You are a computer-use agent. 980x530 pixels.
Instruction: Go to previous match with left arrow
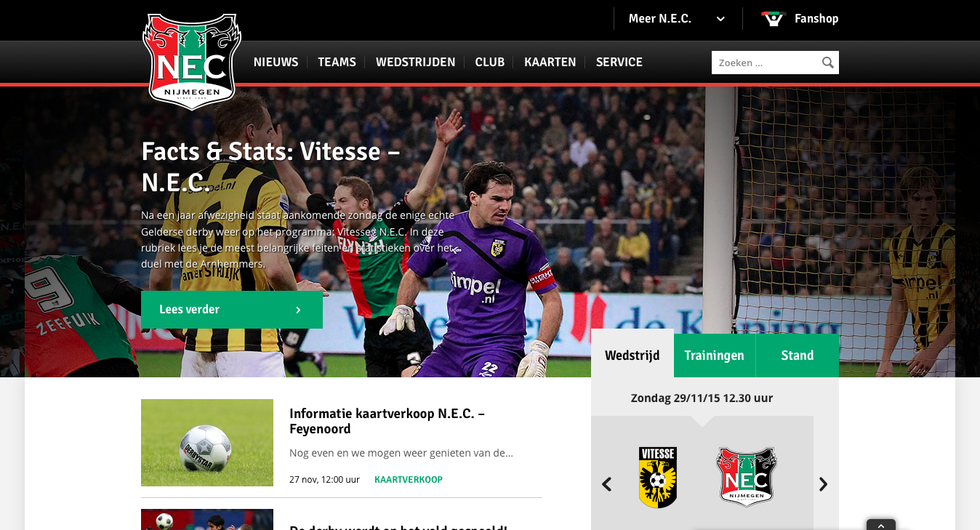(x=606, y=484)
